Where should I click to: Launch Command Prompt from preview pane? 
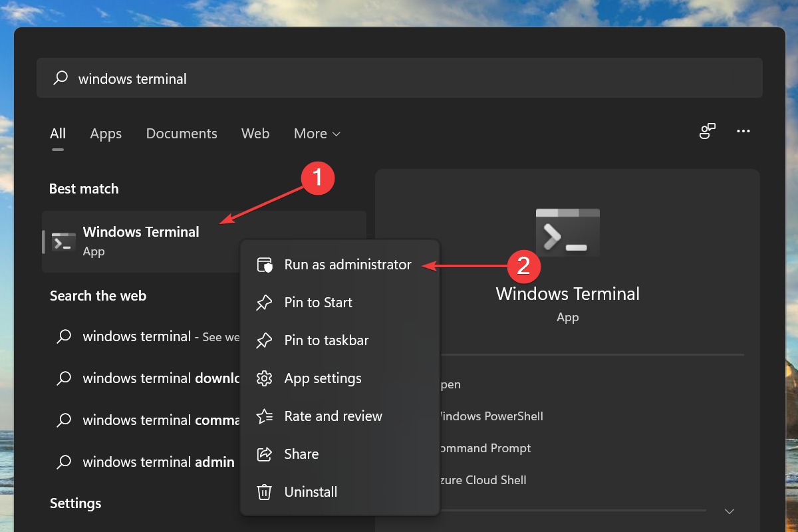pos(485,448)
